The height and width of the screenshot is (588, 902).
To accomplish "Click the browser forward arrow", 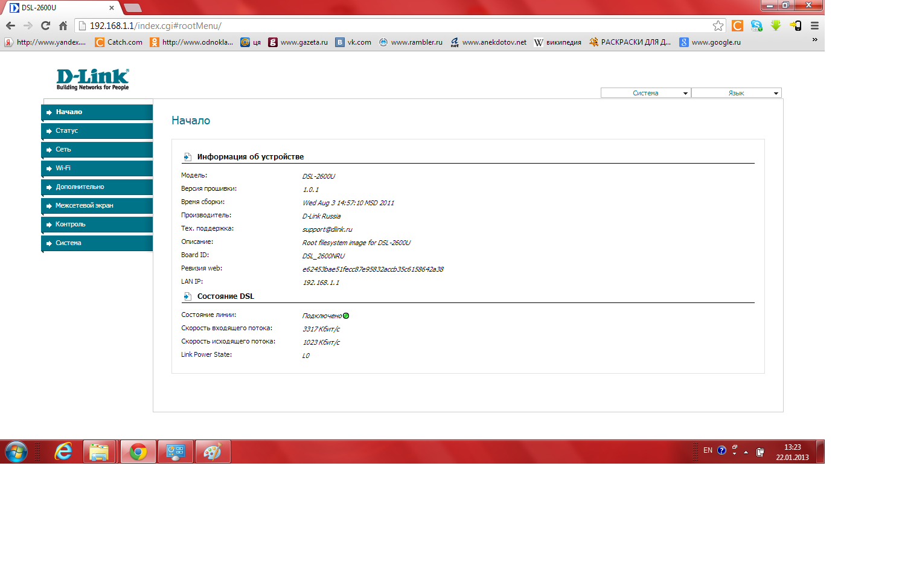I will 28,26.
